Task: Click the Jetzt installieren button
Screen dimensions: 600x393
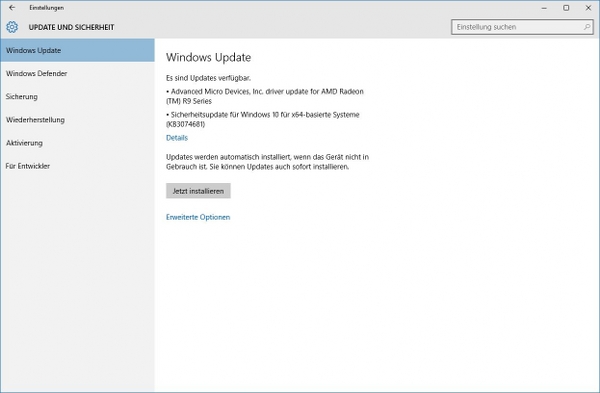Action: pos(198,191)
